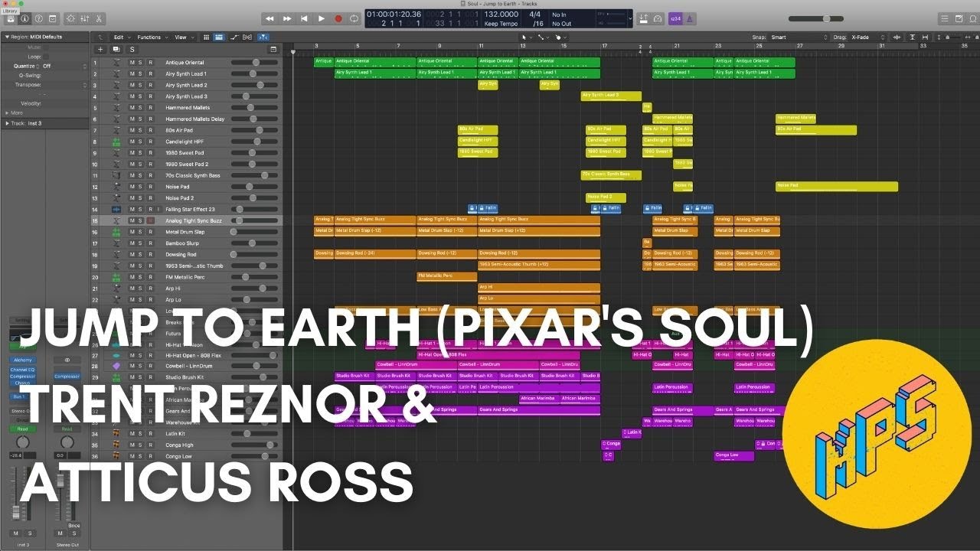Image resolution: width=980 pixels, height=551 pixels.
Task: Mute the 80s Air Pad track
Action: [132, 130]
